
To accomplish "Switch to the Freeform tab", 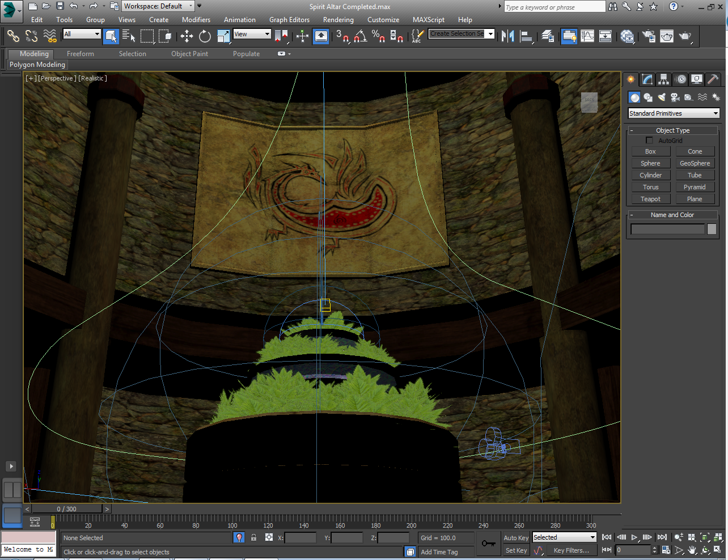I will pyautogui.click(x=80, y=53).
